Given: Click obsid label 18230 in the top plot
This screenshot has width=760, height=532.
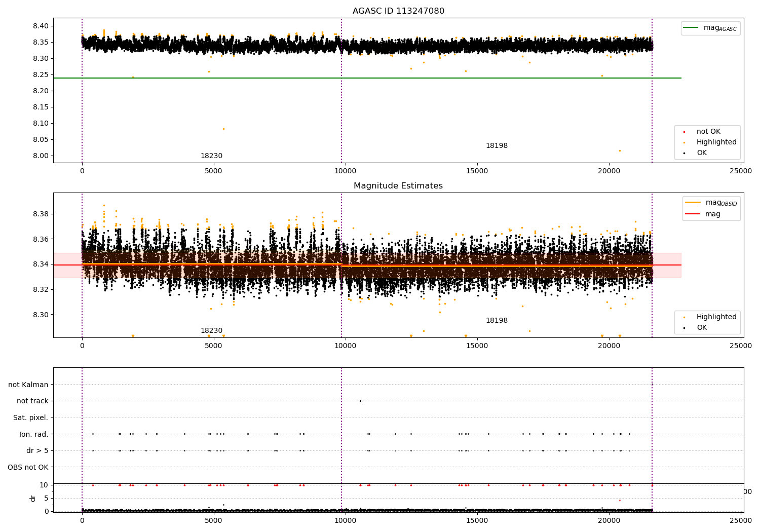Looking at the screenshot, I should pyautogui.click(x=211, y=156).
